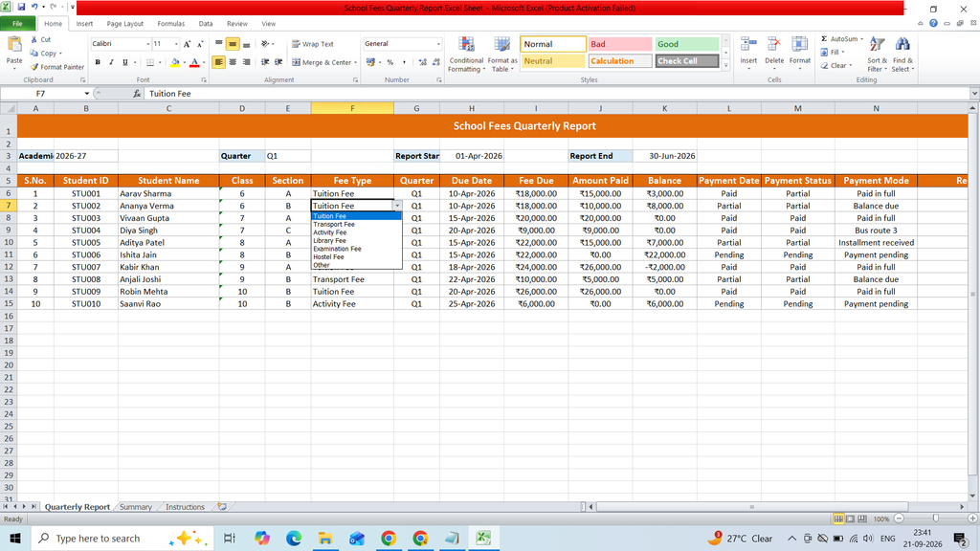Switch to the Page Layout tab

(125, 24)
